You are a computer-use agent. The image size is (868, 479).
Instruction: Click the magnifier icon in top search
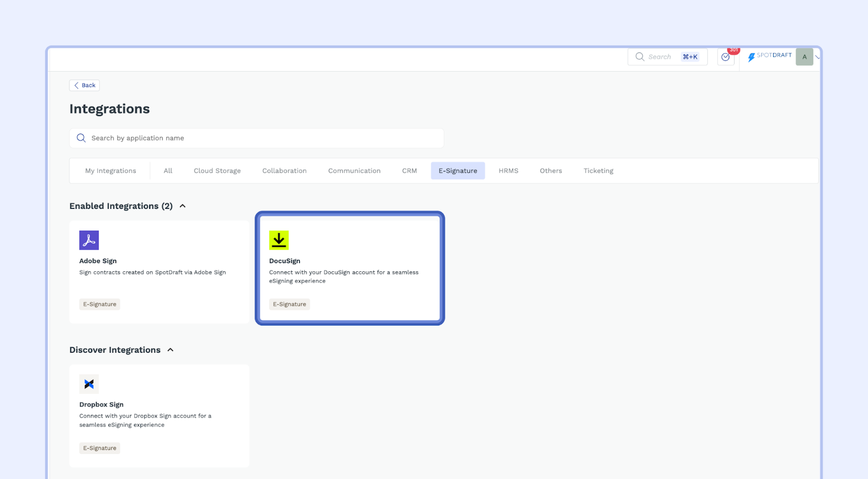coord(640,57)
